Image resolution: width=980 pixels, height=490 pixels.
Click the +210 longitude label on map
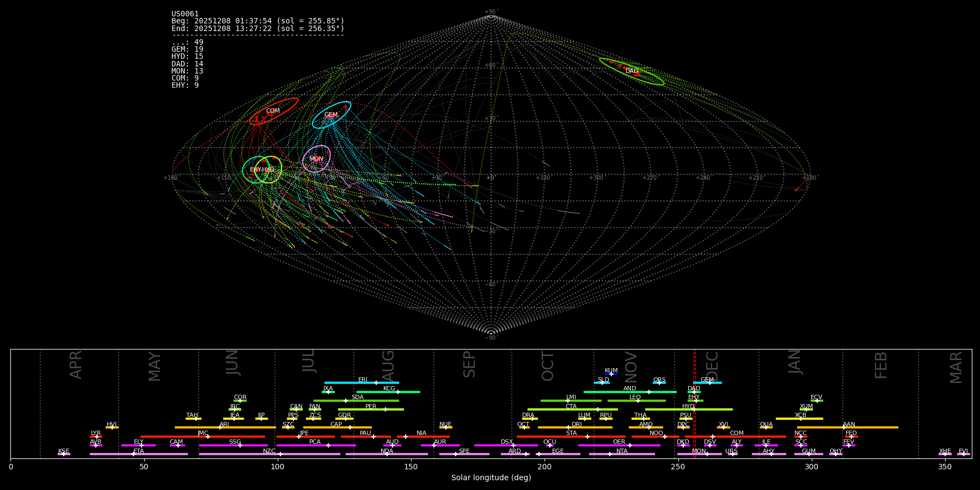(756, 178)
